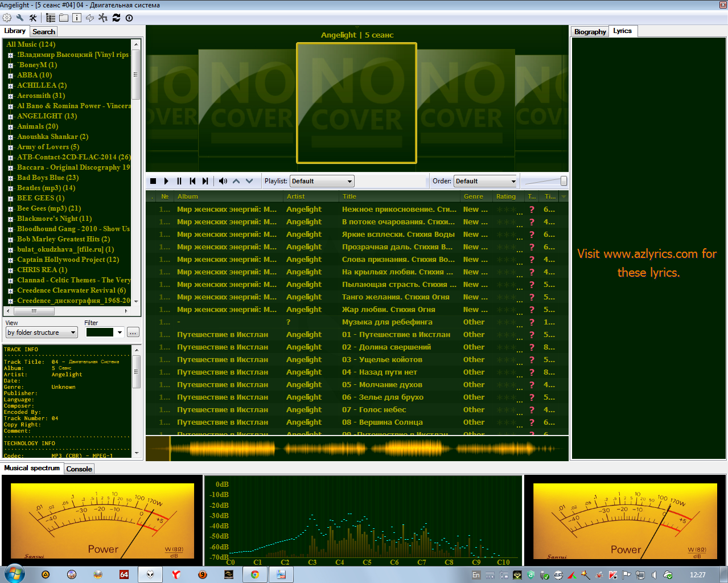The image size is (728, 583).
Task: Click the power circle toolbar icon
Action: click(129, 18)
